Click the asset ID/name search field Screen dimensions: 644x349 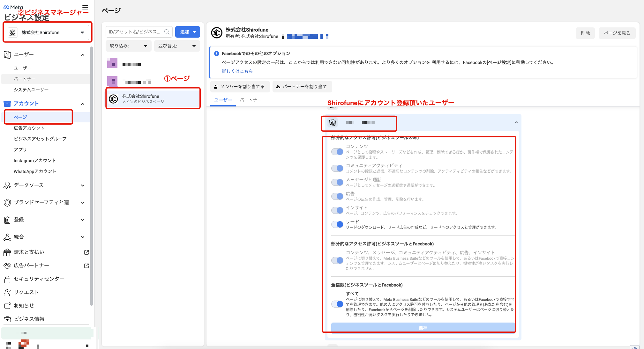click(x=139, y=32)
